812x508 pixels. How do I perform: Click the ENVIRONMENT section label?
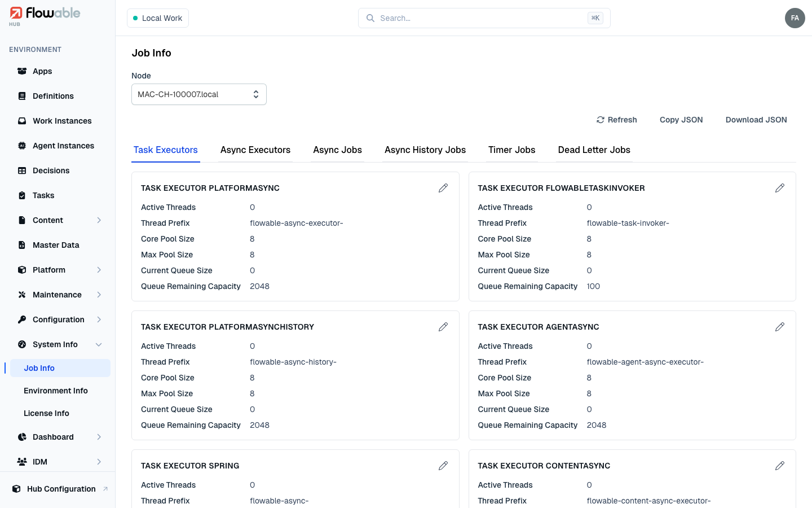click(35, 50)
